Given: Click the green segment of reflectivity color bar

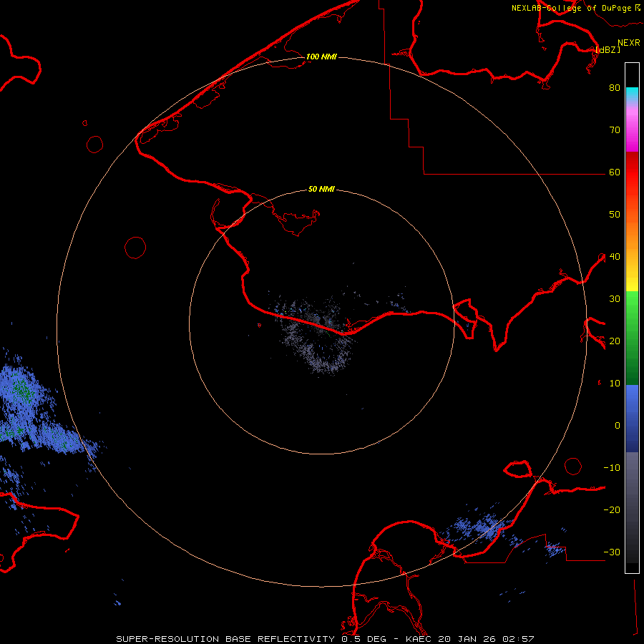Looking at the screenshot, I should [632, 338].
